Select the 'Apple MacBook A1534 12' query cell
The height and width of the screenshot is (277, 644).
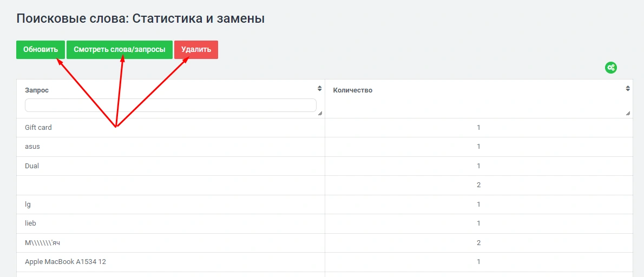click(65, 262)
